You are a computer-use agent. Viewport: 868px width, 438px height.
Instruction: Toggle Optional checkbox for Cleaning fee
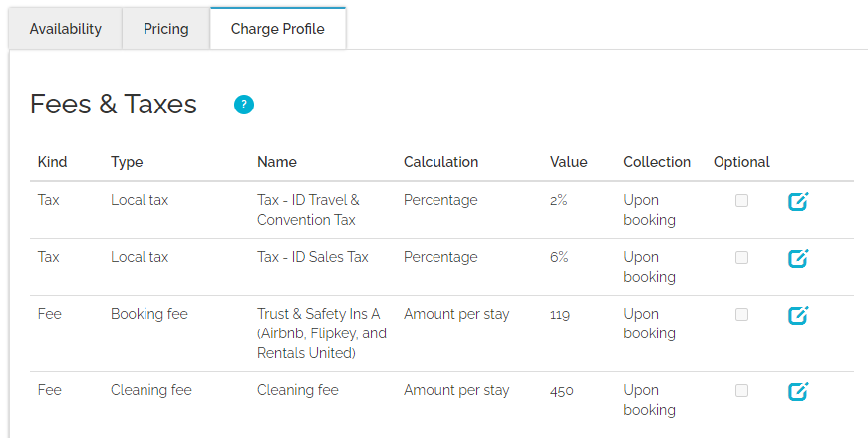[741, 390]
